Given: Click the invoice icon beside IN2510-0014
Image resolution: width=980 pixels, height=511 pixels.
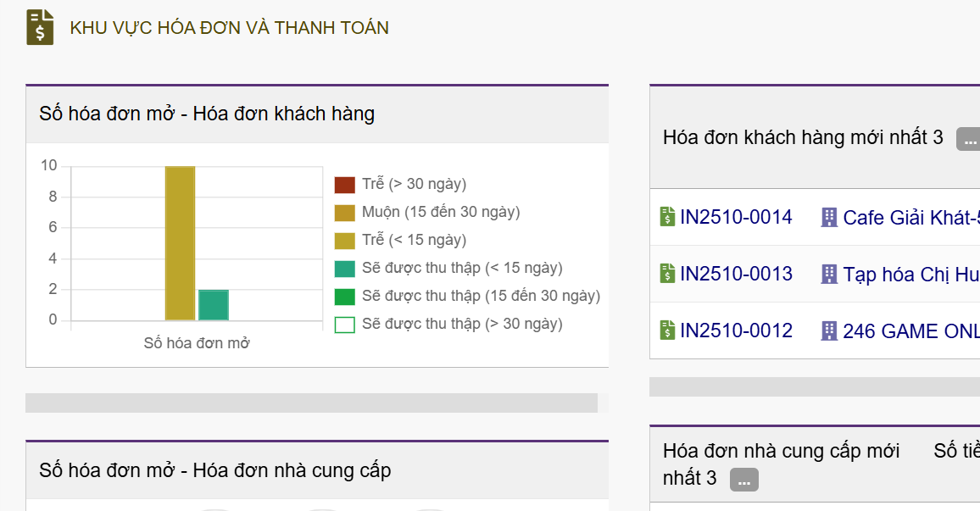Looking at the screenshot, I should tap(667, 218).
